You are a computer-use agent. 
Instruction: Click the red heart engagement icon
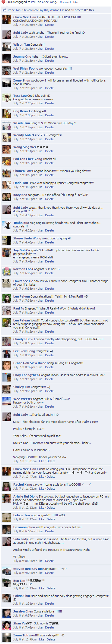coord(3,2)
